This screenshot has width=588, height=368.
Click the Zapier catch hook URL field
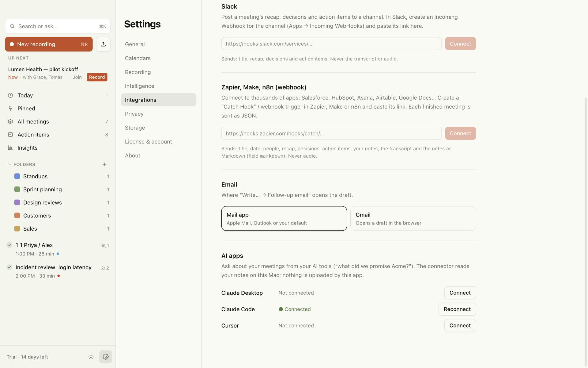point(331,133)
